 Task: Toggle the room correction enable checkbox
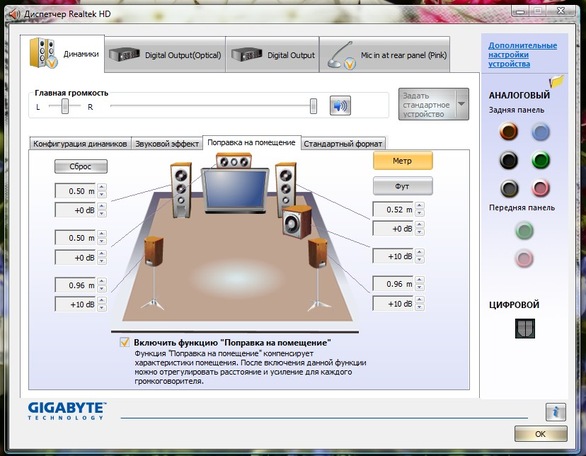124,342
